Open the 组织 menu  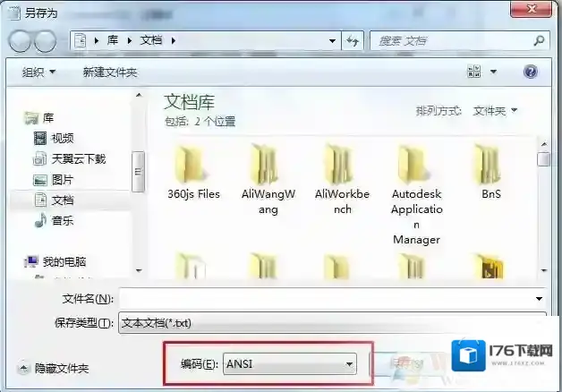[38, 72]
